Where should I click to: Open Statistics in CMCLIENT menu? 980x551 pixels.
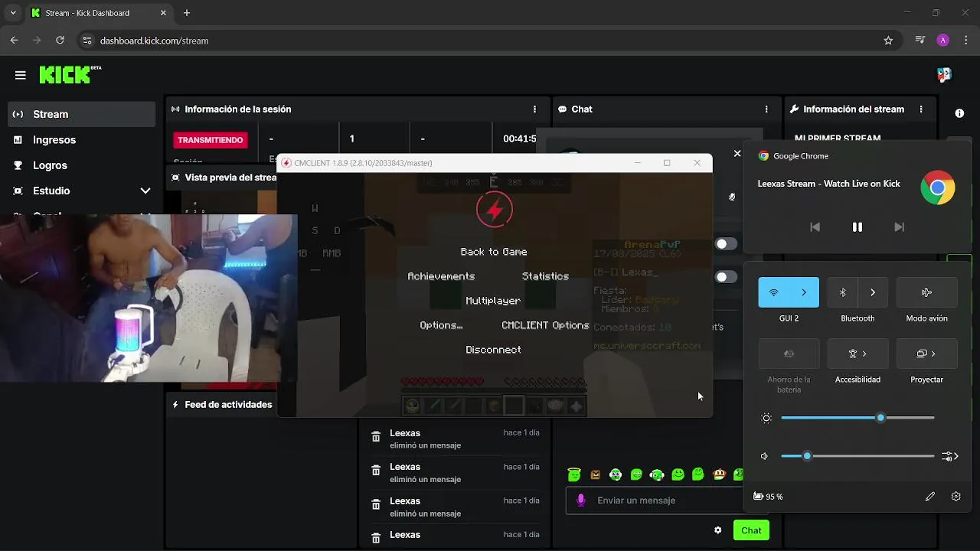tap(545, 276)
